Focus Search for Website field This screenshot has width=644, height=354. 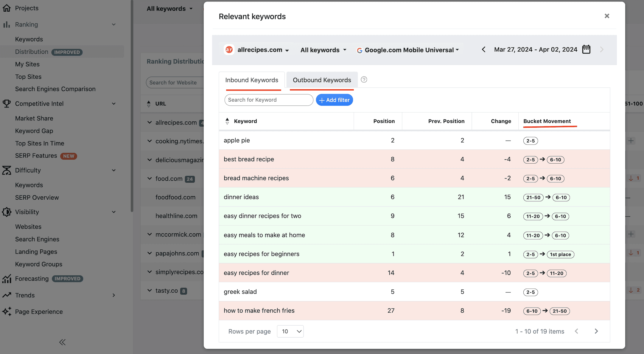175,83
